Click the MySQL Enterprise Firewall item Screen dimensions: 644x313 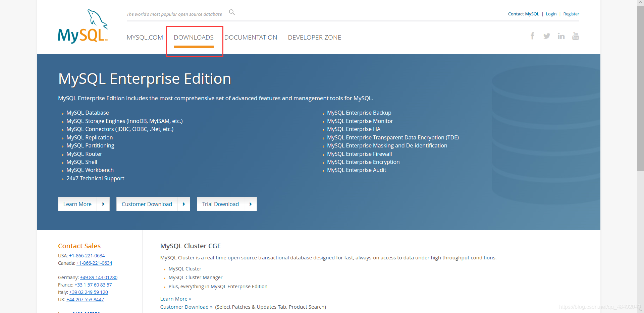coord(359,154)
